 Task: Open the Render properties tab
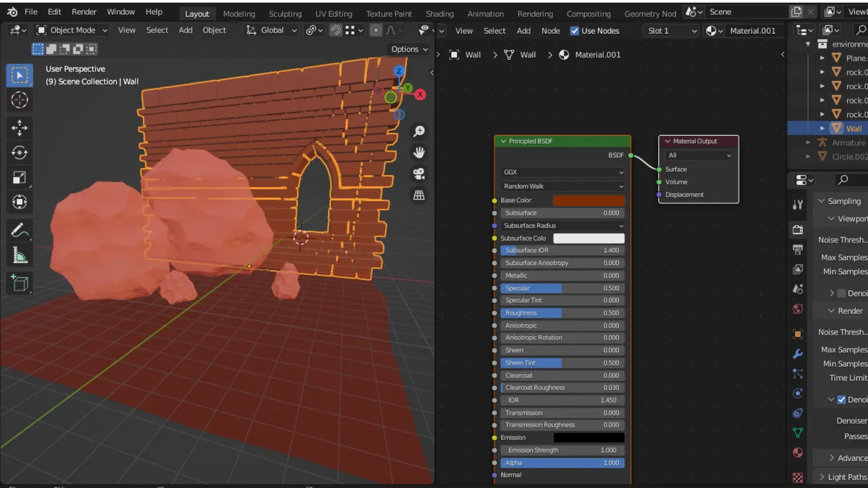pyautogui.click(x=797, y=230)
